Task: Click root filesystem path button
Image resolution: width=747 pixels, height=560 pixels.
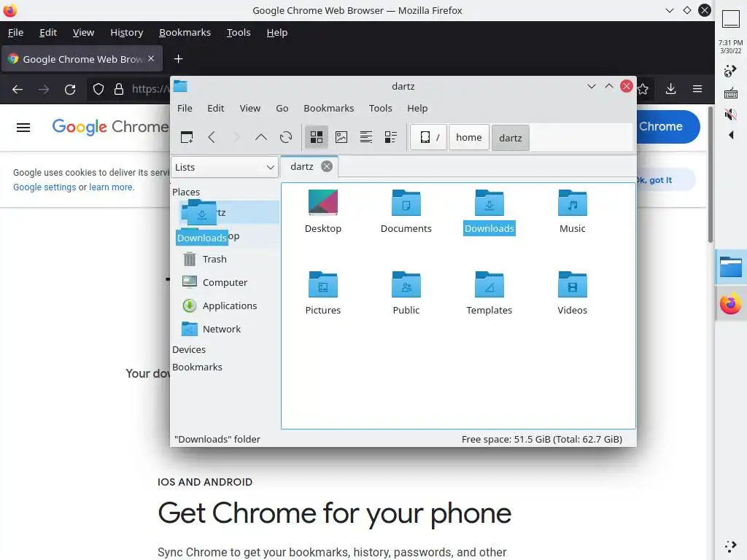Action: coord(429,138)
